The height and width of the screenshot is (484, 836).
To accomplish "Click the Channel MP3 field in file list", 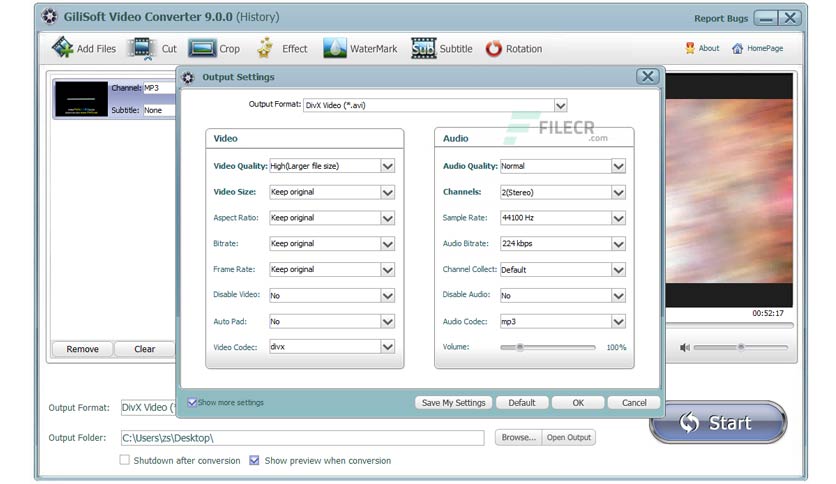I will [159, 88].
